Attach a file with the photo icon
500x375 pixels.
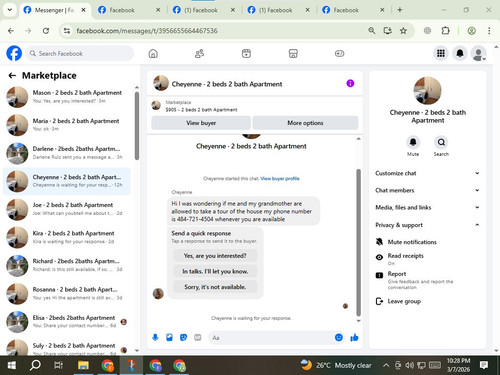(169, 337)
